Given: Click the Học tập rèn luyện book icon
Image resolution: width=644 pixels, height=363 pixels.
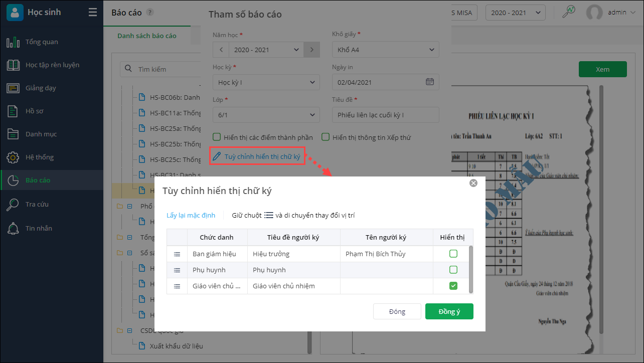Looking at the screenshot, I should [x=13, y=65].
